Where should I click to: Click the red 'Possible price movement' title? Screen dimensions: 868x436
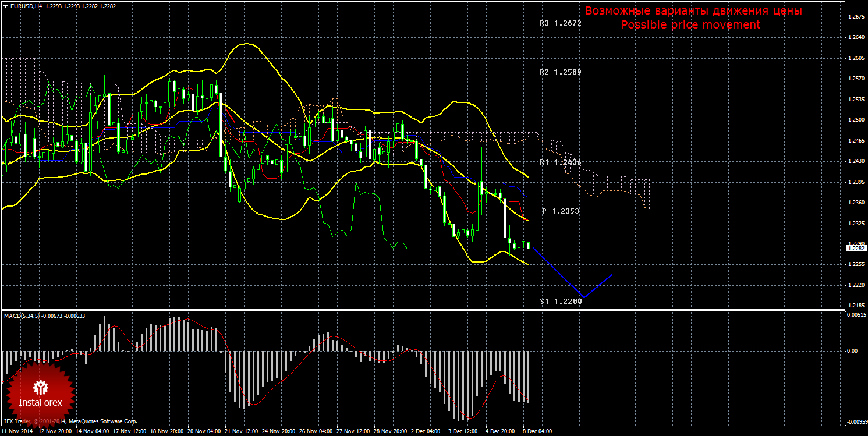690,25
